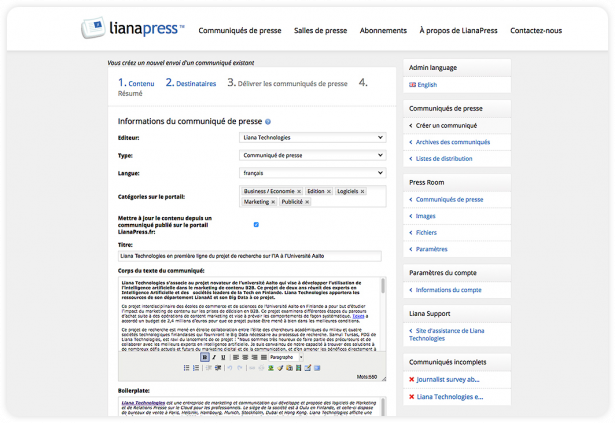Screen dimensions: 615x423
Task: Open the Journalist survey ab... incomplete release
Action: point(448,379)
